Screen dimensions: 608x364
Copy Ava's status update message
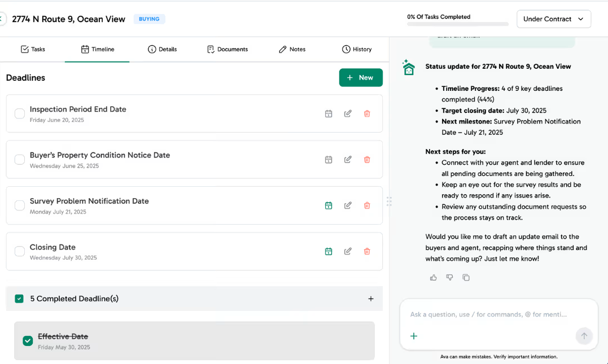point(466,277)
